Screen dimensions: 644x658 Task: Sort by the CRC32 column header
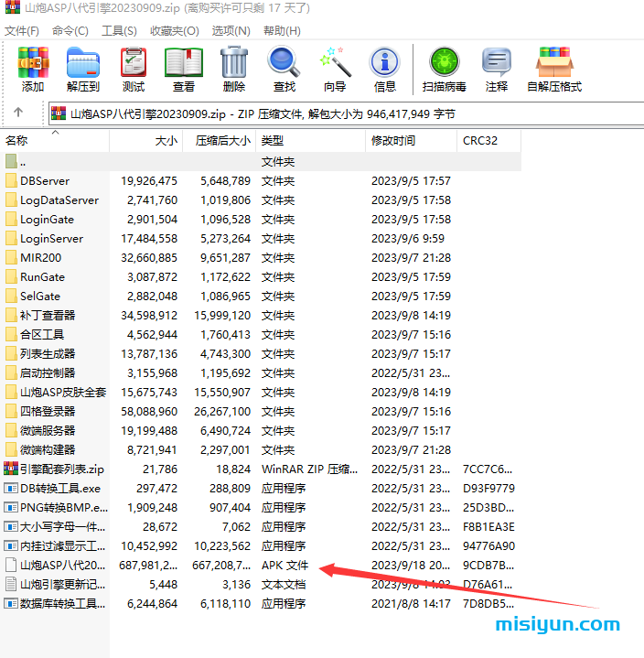[489, 141]
